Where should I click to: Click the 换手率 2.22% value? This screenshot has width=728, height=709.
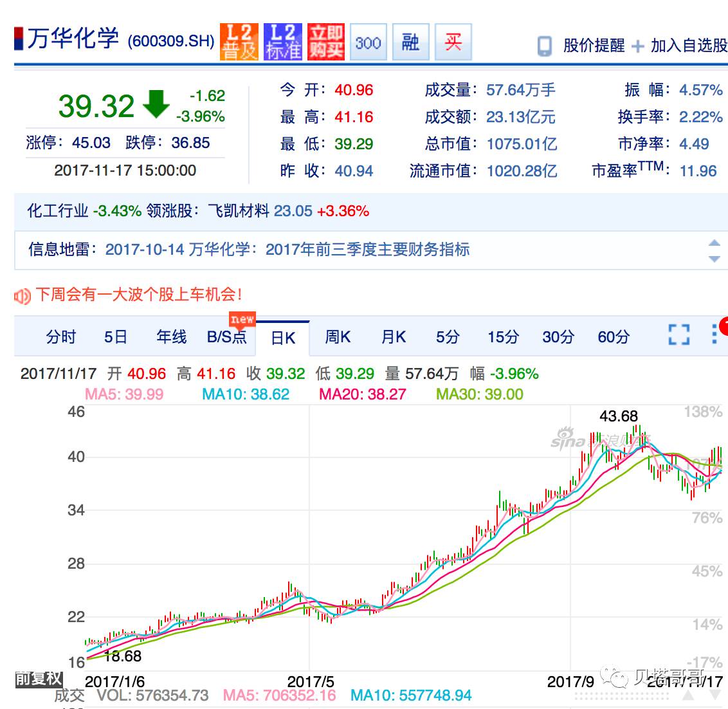[700, 116]
